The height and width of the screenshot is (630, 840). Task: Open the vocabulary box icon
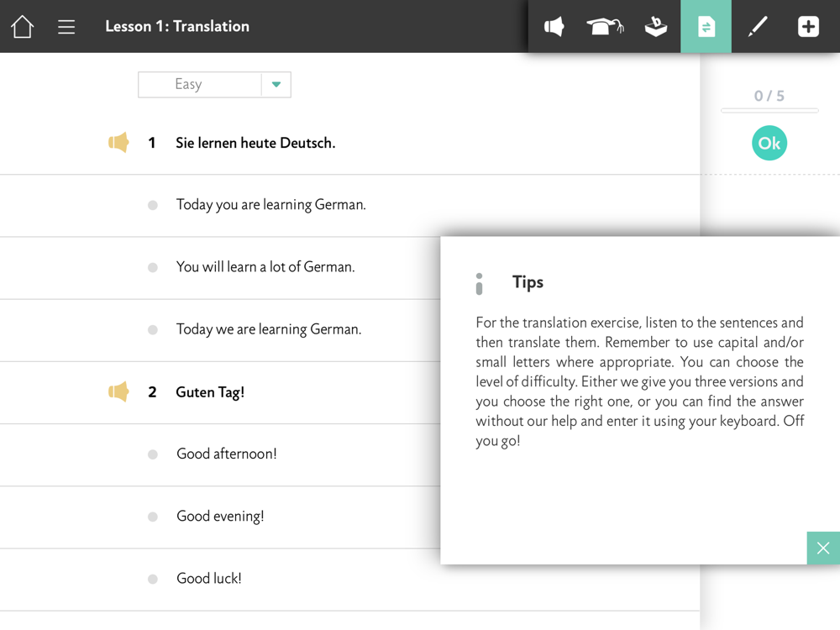(656, 26)
